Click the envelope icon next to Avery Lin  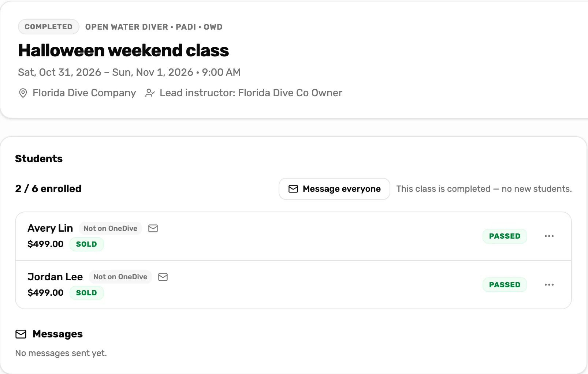pyautogui.click(x=153, y=228)
